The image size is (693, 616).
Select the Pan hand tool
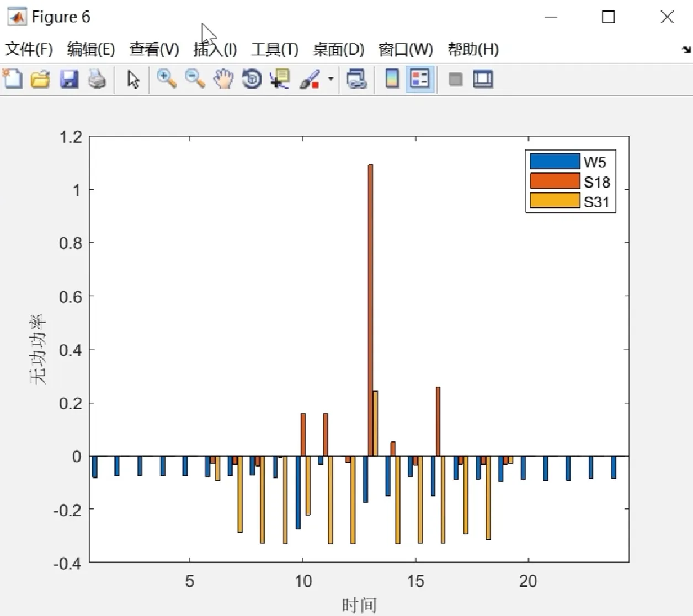223,79
